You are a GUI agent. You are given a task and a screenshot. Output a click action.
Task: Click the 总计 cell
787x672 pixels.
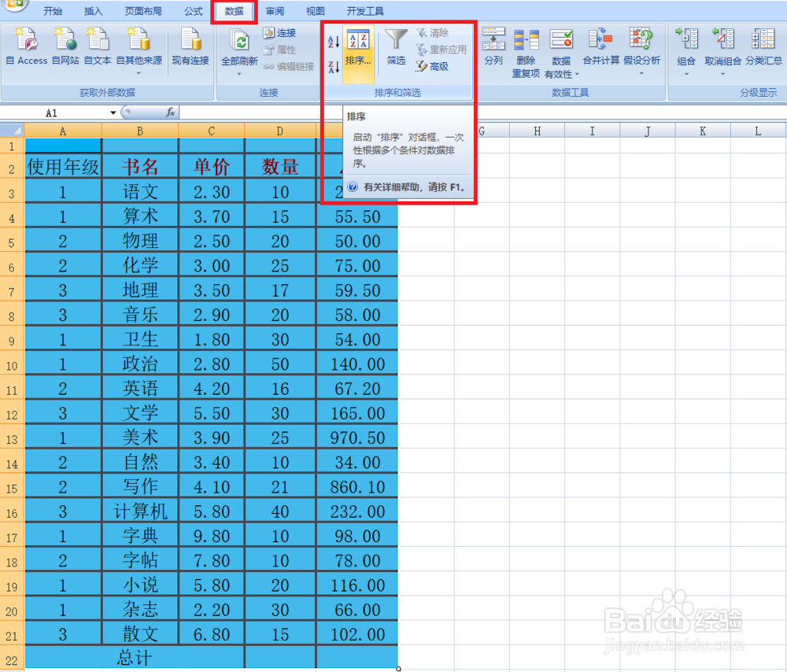[x=135, y=658]
